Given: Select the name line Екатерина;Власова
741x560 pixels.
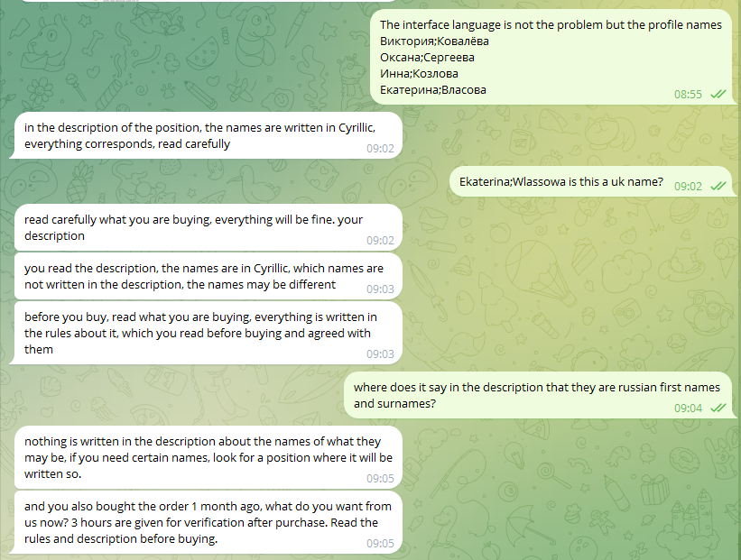Looking at the screenshot, I should coord(433,90).
